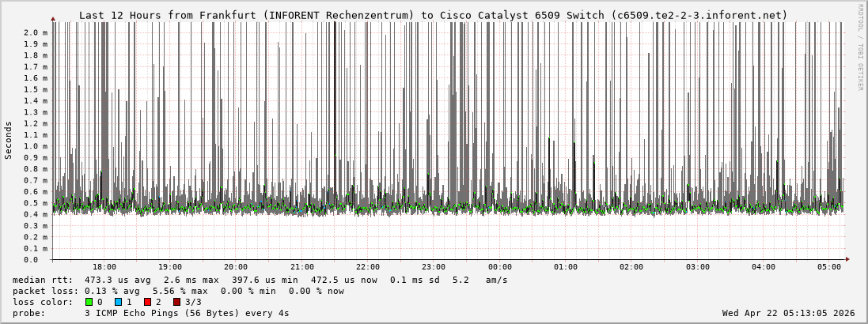Viewport: 868px width, 324px height.
Task: Click the 1.0 m y-axis label
Action: tap(36, 146)
